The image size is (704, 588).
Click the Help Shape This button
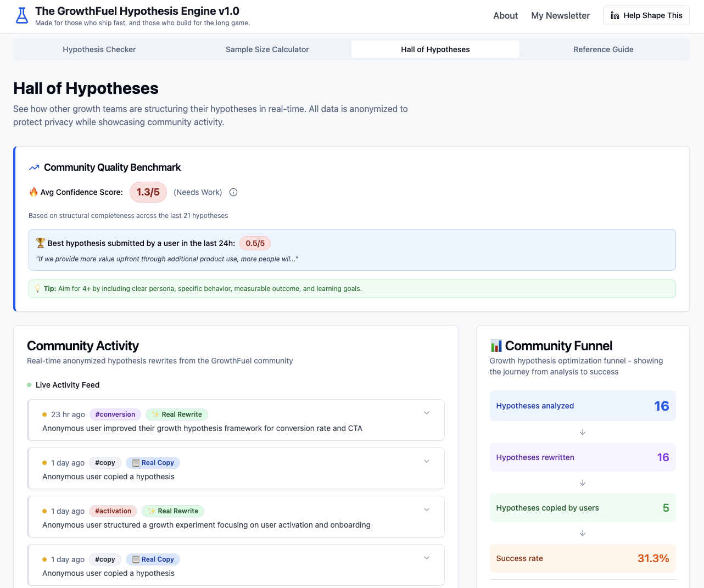point(646,15)
